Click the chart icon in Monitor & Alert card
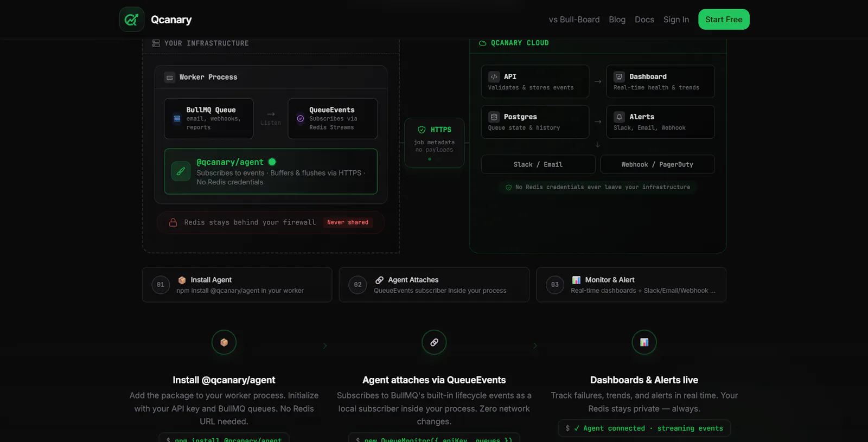This screenshot has width=868, height=442. [576, 280]
